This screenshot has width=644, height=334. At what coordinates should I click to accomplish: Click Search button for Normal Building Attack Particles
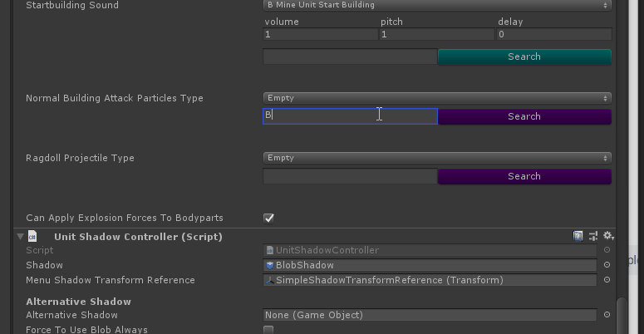524,116
